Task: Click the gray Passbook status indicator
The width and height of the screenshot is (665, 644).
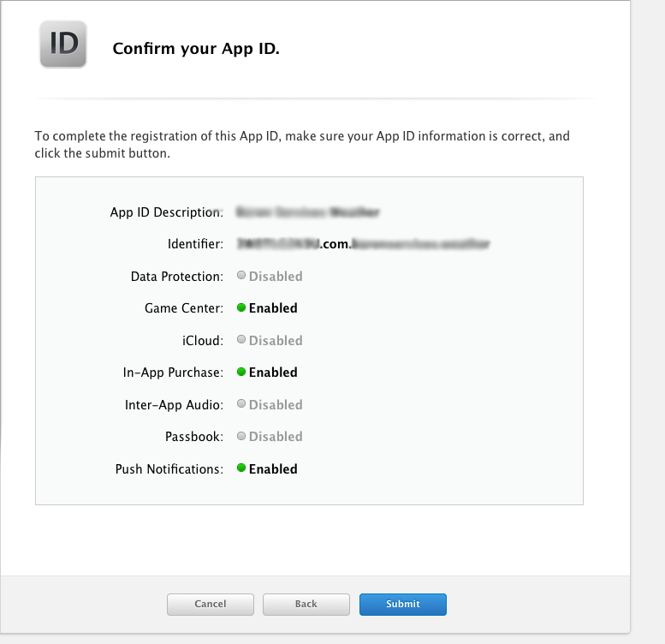Action: [x=241, y=436]
